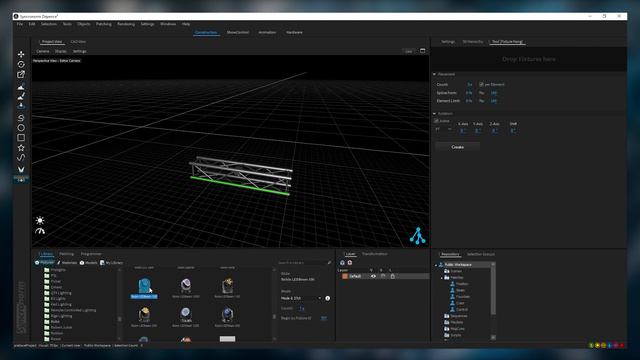Open the Patching menu in menu bar

point(104,24)
